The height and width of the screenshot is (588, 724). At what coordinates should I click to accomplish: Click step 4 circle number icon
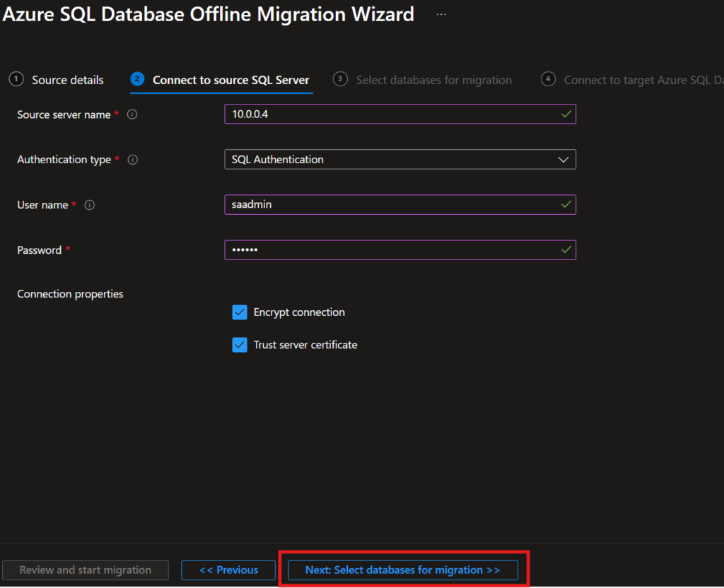pyautogui.click(x=548, y=79)
